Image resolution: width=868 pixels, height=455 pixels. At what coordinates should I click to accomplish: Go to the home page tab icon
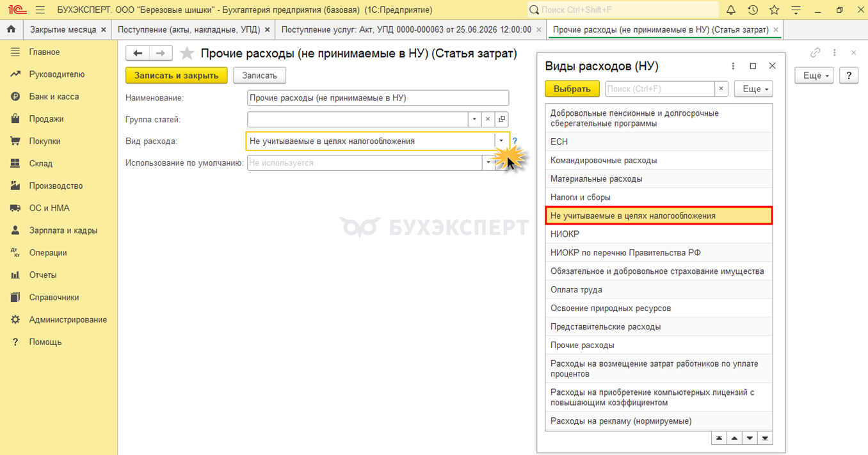pyautogui.click(x=11, y=29)
